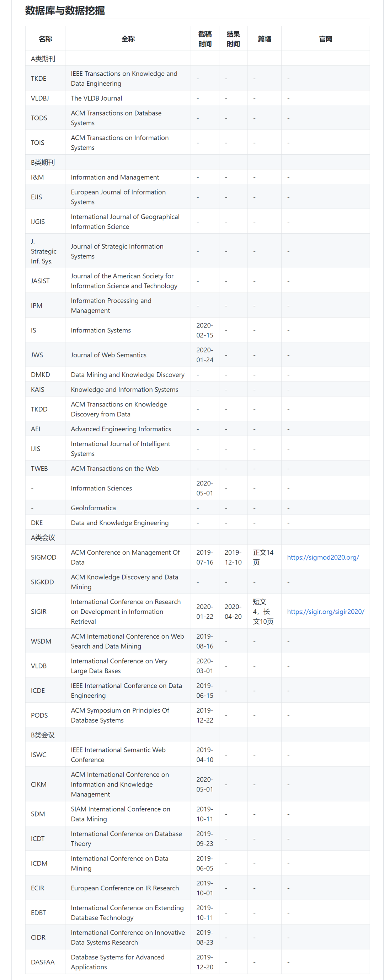Click the 结果时间 column header
The width and height of the screenshot is (384, 980).
pyautogui.click(x=233, y=39)
